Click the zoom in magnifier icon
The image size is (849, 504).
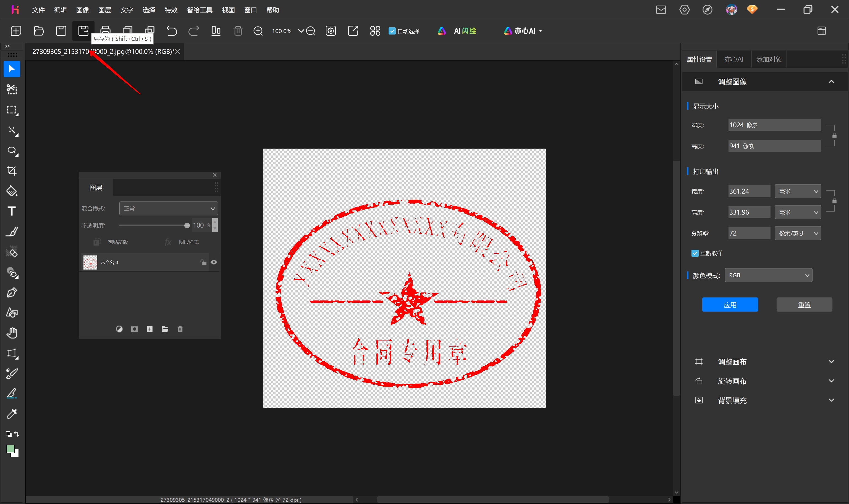click(258, 31)
